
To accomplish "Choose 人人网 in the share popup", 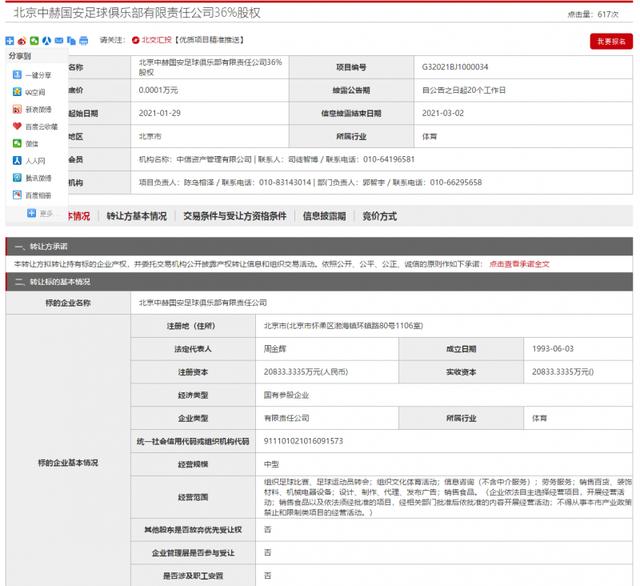I will pyautogui.click(x=29, y=161).
